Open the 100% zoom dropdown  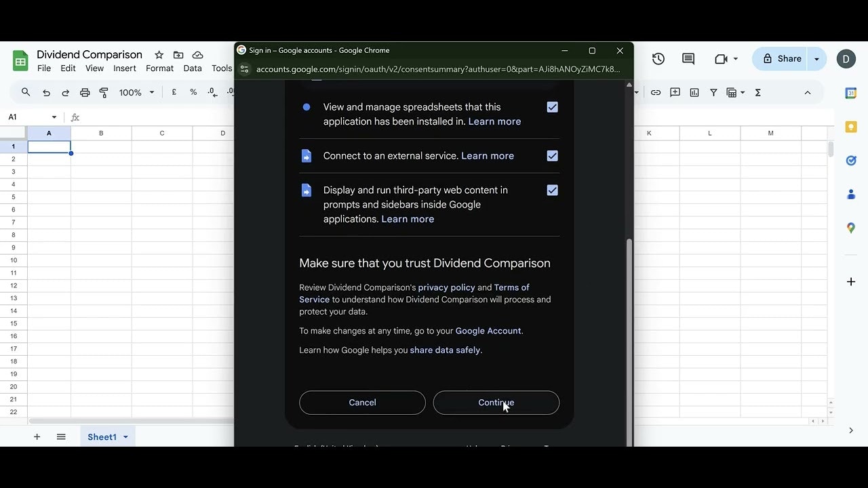(x=137, y=92)
